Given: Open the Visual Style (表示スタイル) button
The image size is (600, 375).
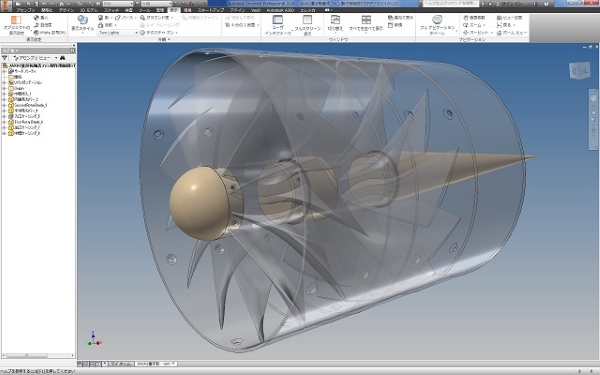Looking at the screenshot, I should click(x=82, y=24).
